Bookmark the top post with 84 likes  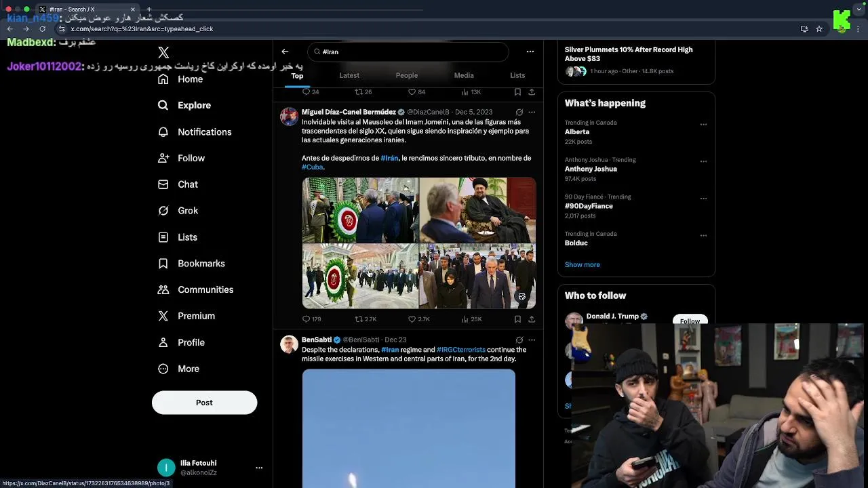(517, 92)
